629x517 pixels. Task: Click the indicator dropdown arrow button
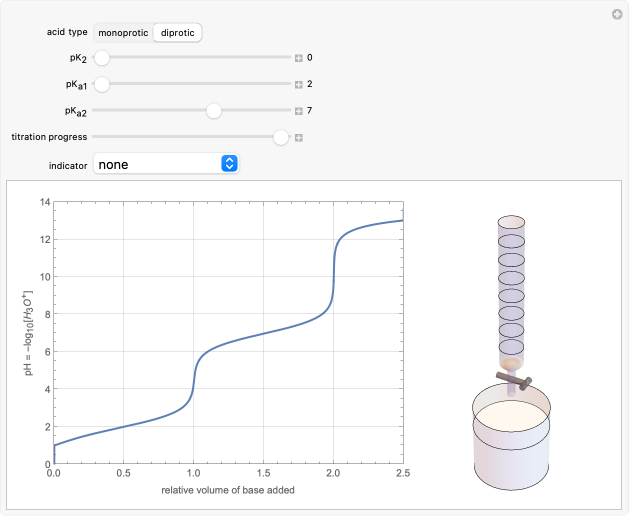[229, 164]
